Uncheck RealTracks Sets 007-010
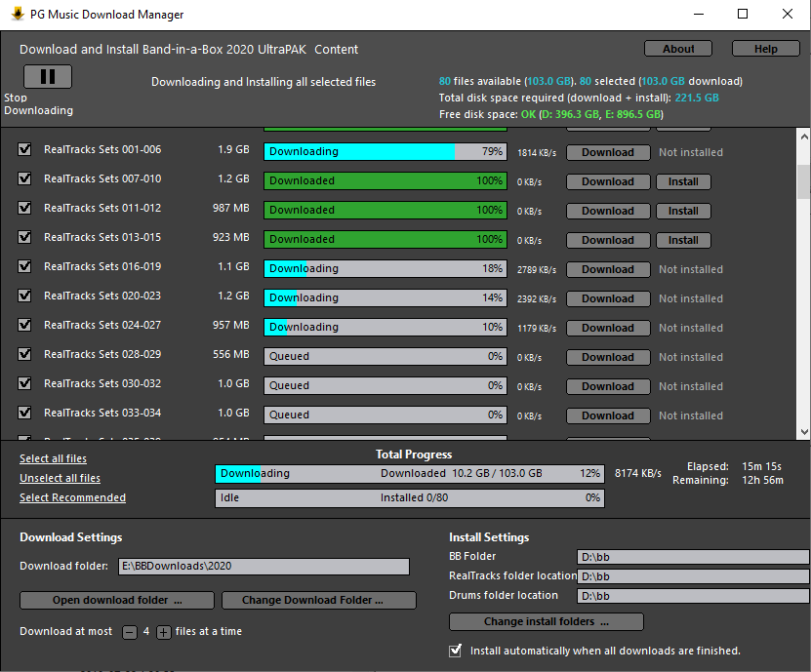Viewport: 811px width, 672px height. tap(24, 178)
